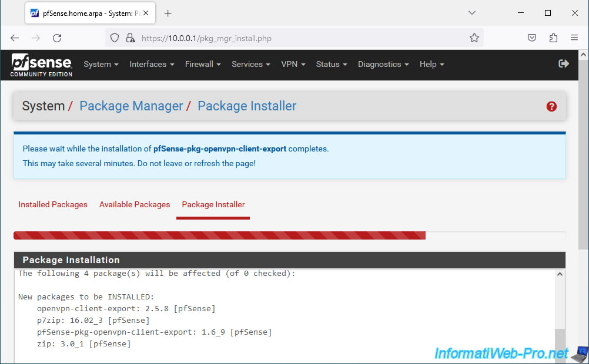Bookmark this page with the star icon
This screenshot has width=589, height=364.
(x=474, y=38)
